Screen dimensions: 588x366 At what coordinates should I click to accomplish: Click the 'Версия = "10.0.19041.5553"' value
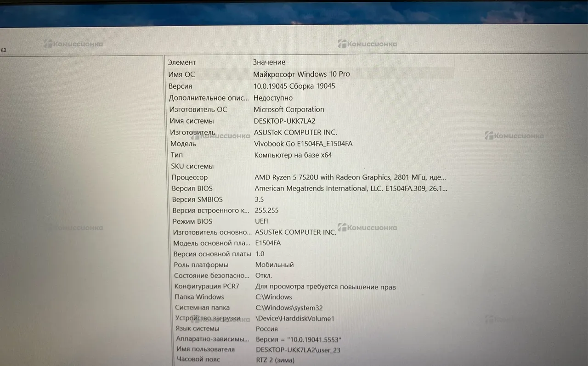coord(299,340)
